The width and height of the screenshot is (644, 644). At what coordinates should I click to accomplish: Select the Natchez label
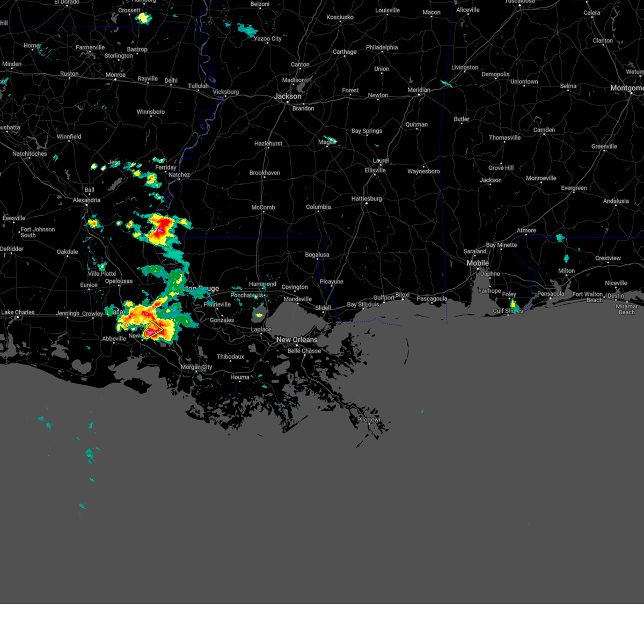pos(179,175)
